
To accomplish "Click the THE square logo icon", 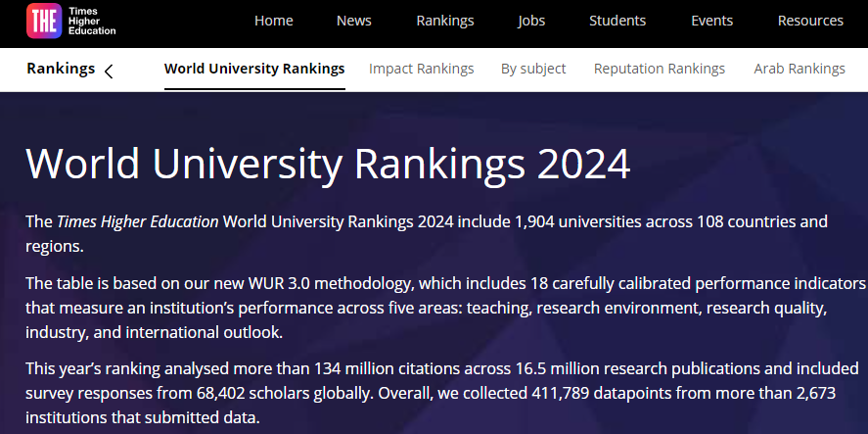I will 44,21.
